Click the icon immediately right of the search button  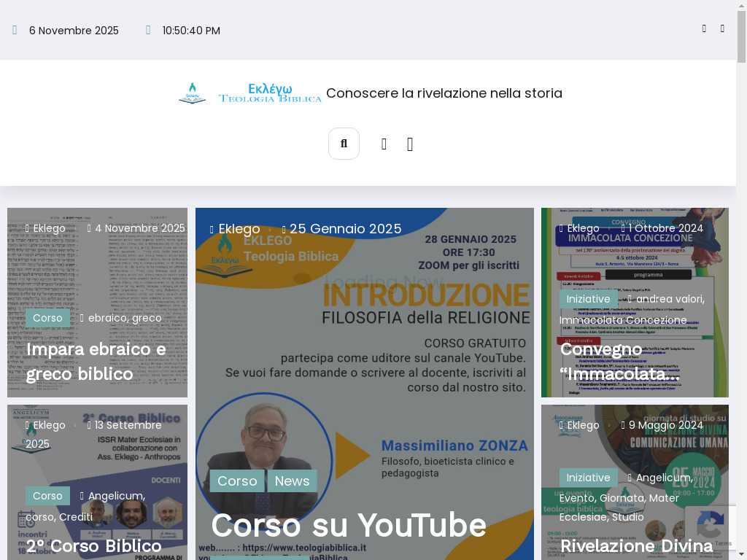click(384, 144)
